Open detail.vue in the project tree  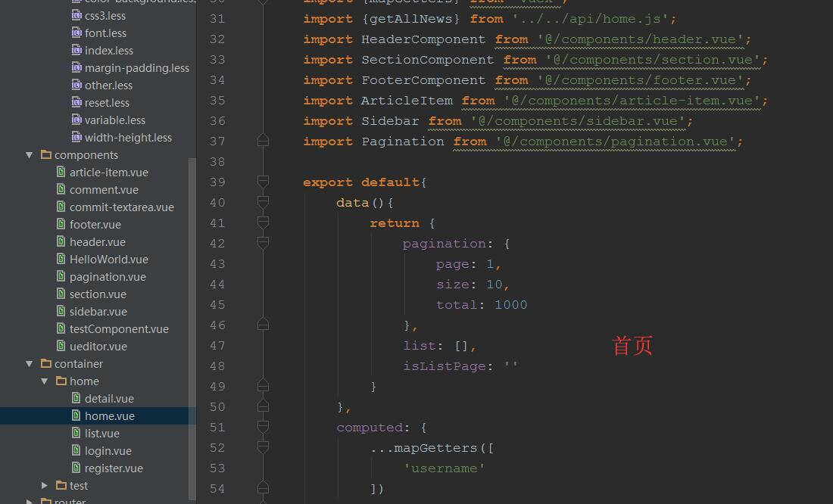[109, 398]
